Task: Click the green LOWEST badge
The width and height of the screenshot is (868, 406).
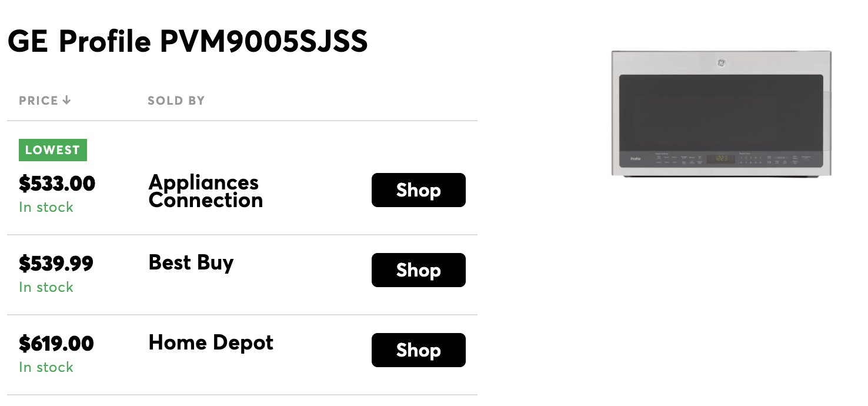Action: (52, 149)
